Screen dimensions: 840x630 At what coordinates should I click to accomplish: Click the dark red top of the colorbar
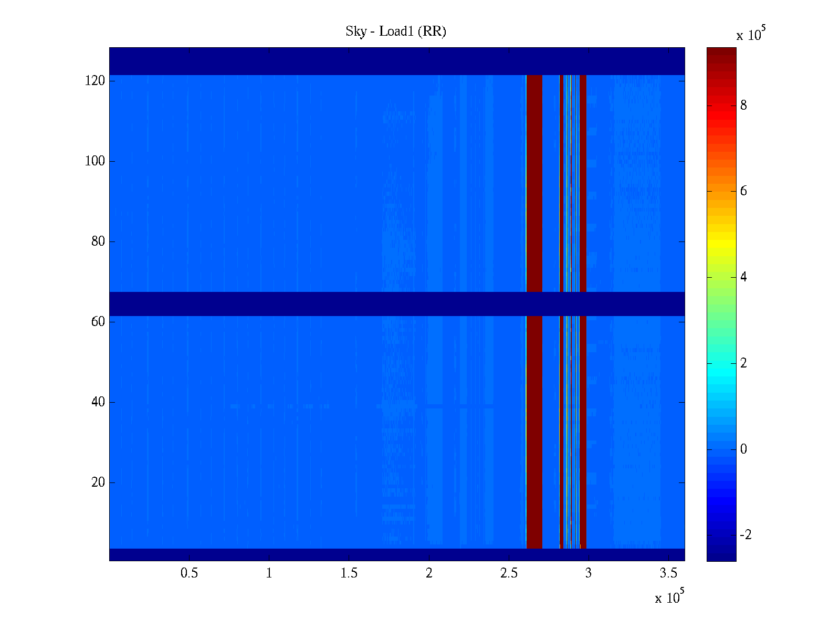[721, 55]
